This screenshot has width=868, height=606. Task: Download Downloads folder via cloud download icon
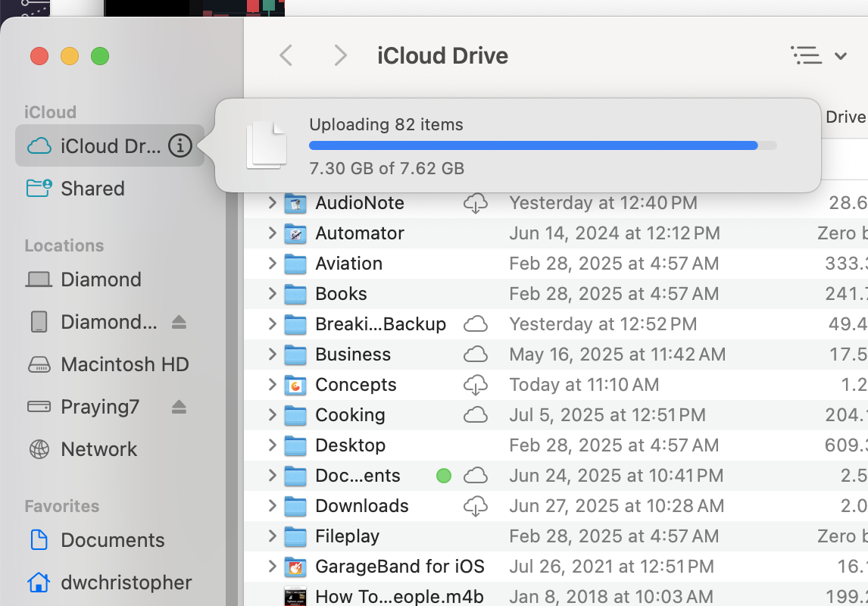[476, 506]
